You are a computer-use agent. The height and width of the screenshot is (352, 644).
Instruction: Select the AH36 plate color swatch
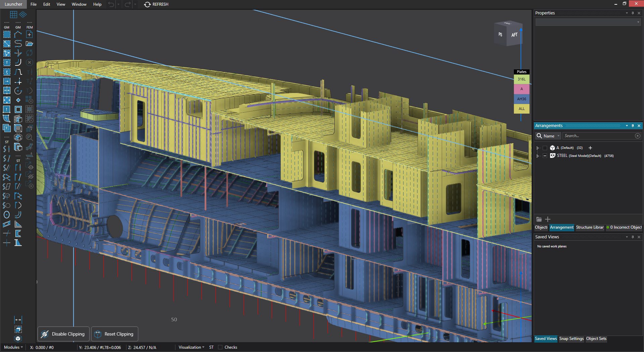(x=521, y=99)
